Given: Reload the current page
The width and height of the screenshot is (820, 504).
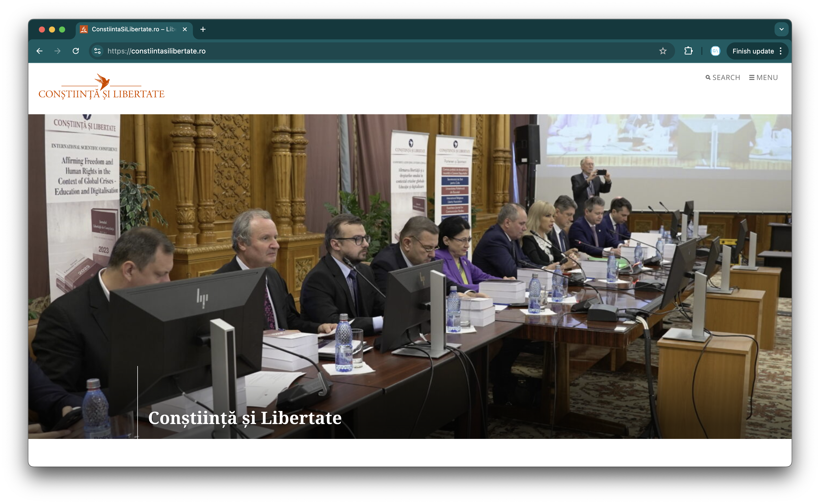Looking at the screenshot, I should pos(76,51).
